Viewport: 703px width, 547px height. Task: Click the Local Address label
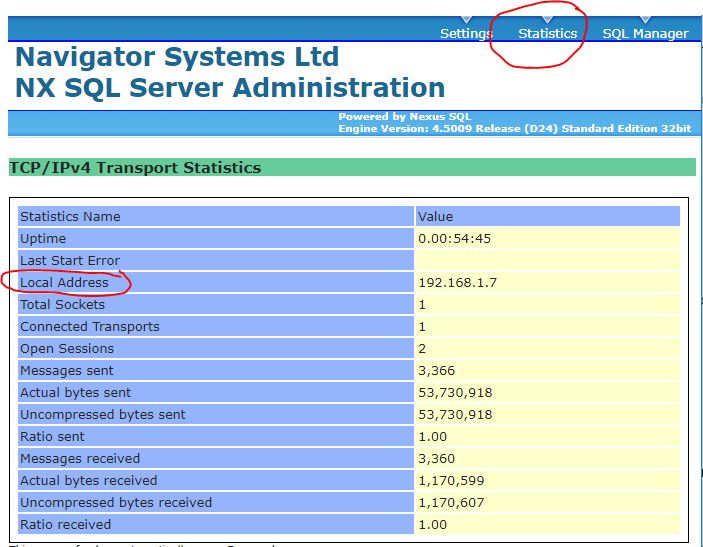65,282
